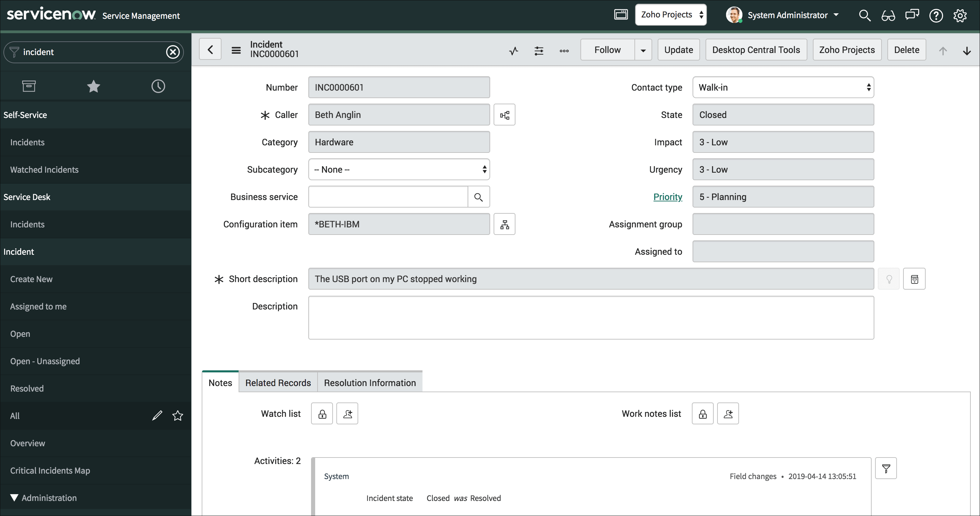Show related incidents for Caller field
Viewport: 980px width, 516px height.
tap(505, 115)
